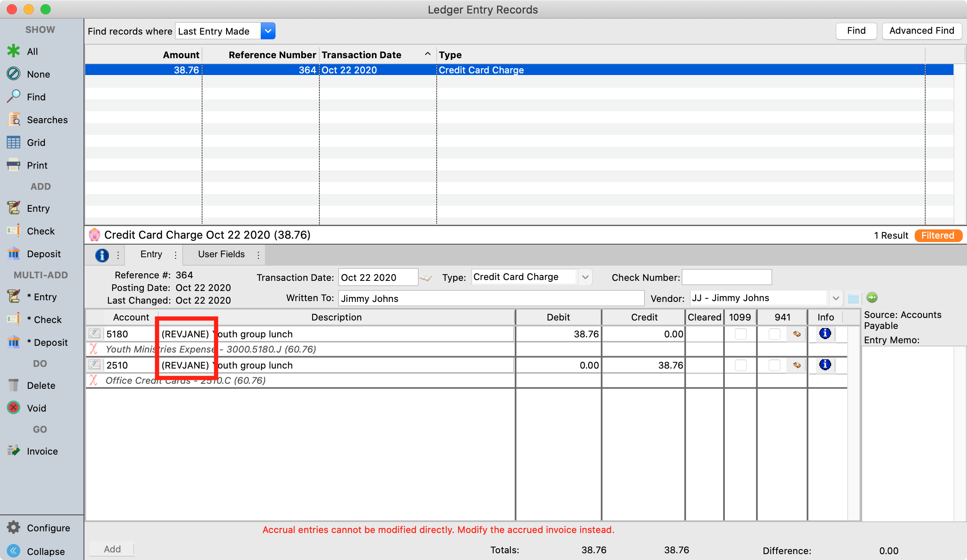Toggle the 941 checkbox for account 2510
The height and width of the screenshot is (560, 967).
coord(774,365)
